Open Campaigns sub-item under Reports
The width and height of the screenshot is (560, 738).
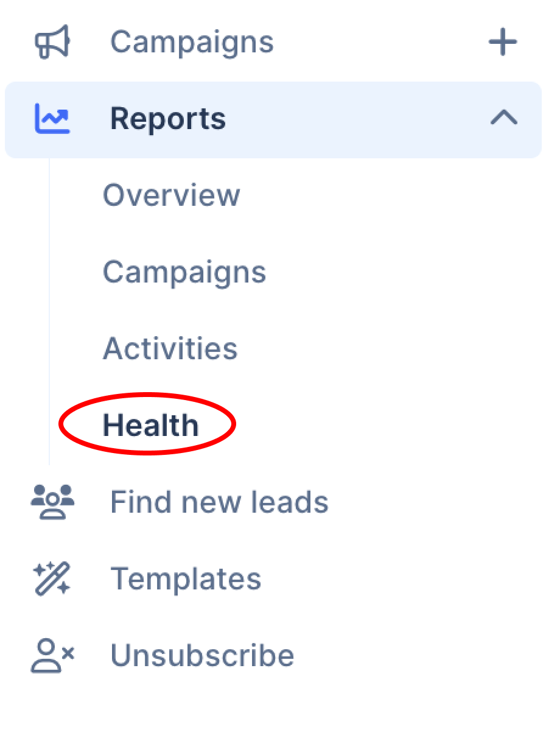coord(184,272)
